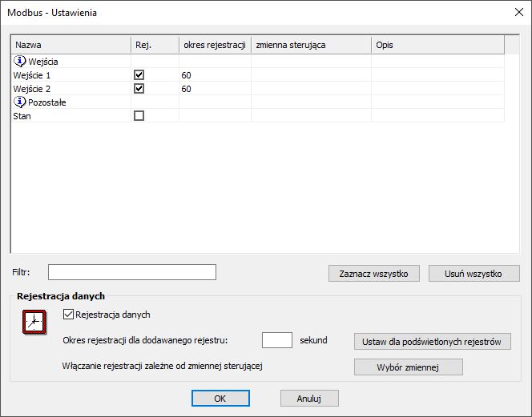Click the info icon beside Pozostałe
532x417 pixels.
20,102
